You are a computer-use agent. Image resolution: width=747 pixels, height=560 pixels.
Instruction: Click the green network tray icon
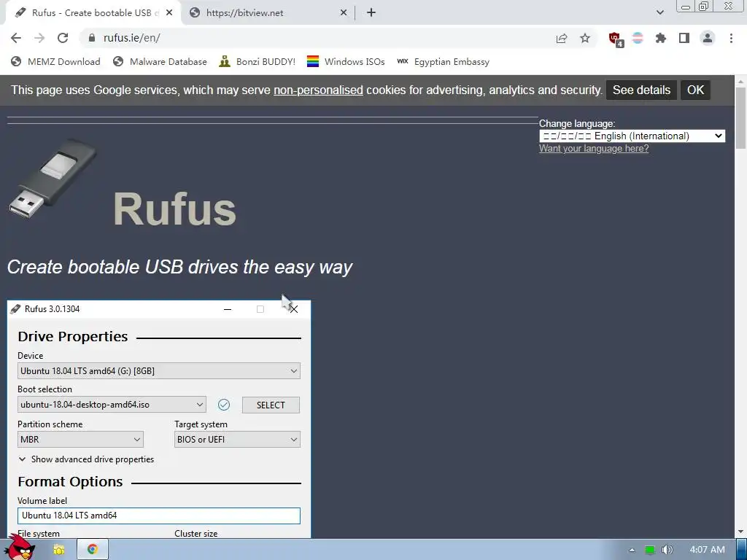(649, 550)
